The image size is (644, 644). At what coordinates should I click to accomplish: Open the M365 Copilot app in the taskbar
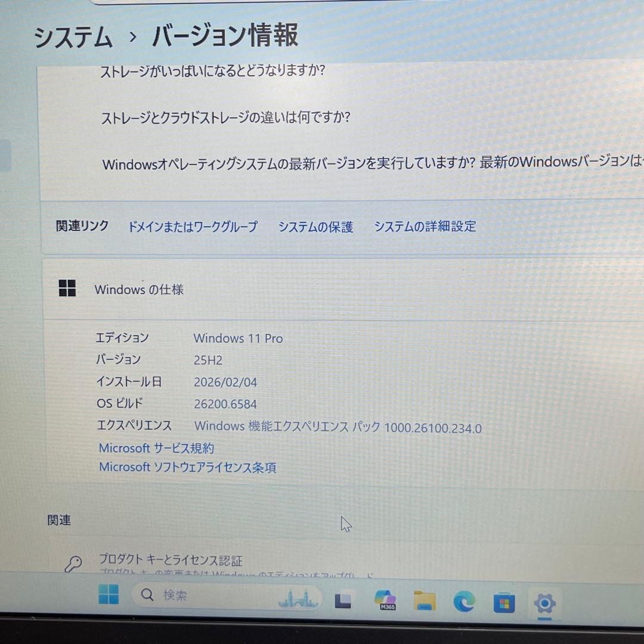coord(385,599)
